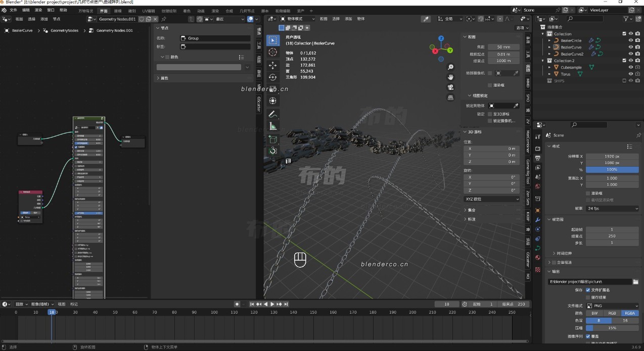Jump to end frame in timeline

coord(286,304)
